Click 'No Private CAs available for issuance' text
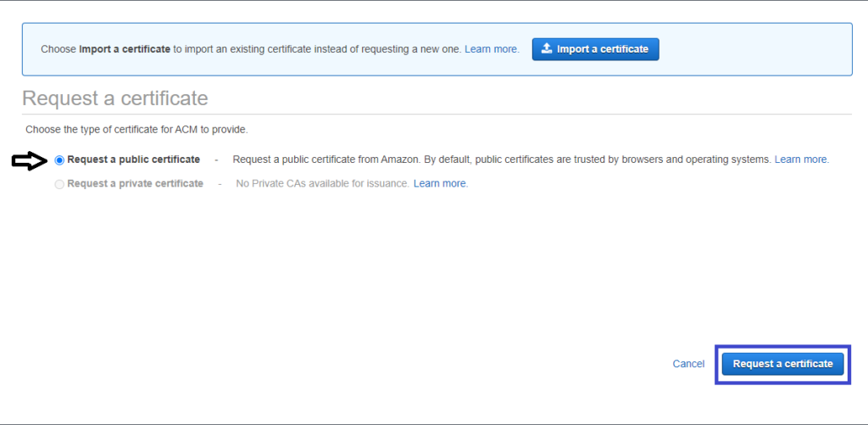This screenshot has width=868, height=425. (322, 183)
